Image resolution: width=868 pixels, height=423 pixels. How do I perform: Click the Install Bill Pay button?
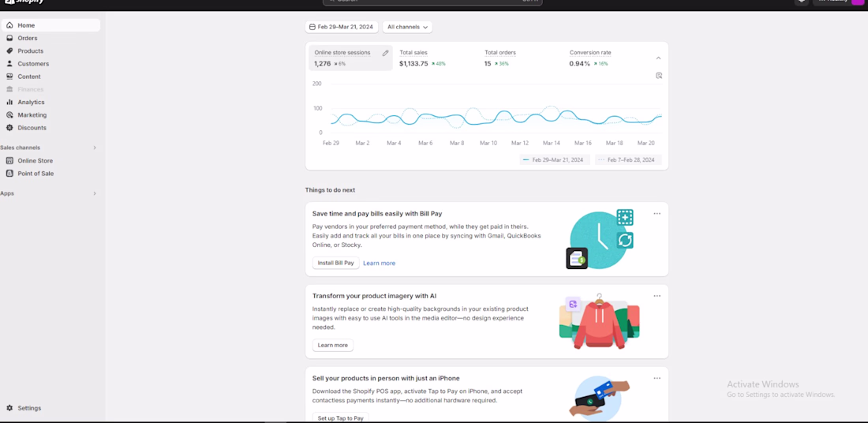[x=335, y=263]
